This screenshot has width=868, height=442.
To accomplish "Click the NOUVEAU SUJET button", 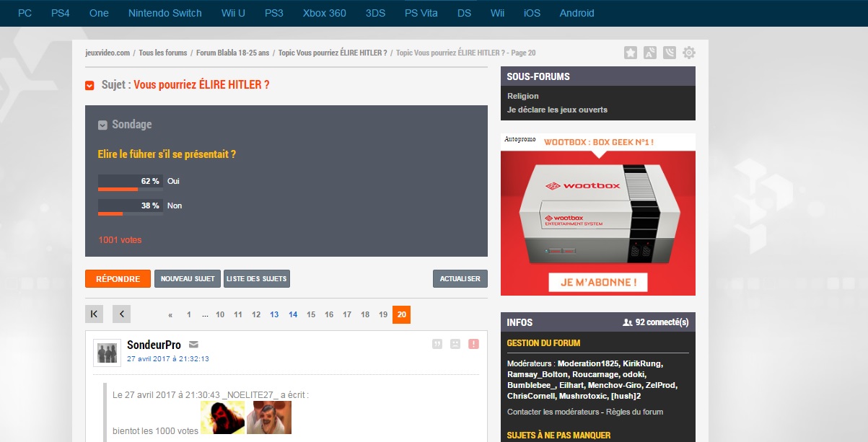I will point(188,279).
